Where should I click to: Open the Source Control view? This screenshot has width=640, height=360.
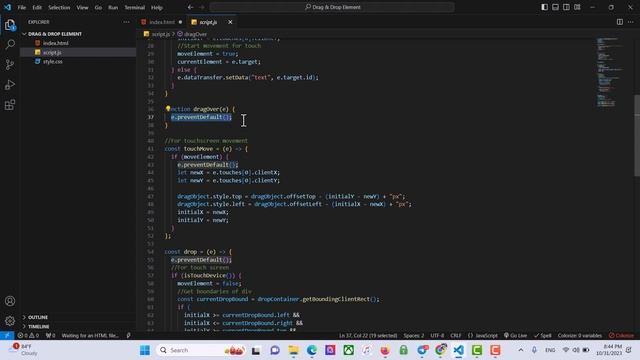point(10,64)
